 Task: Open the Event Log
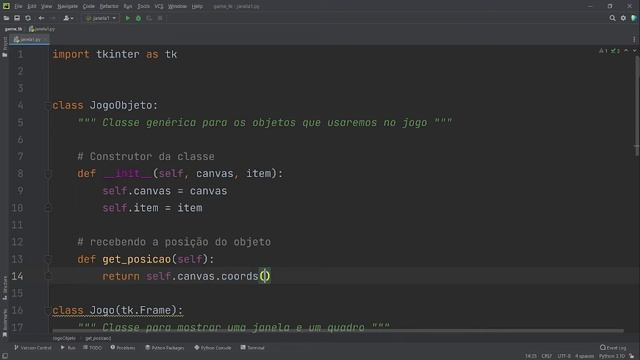click(x=613, y=348)
